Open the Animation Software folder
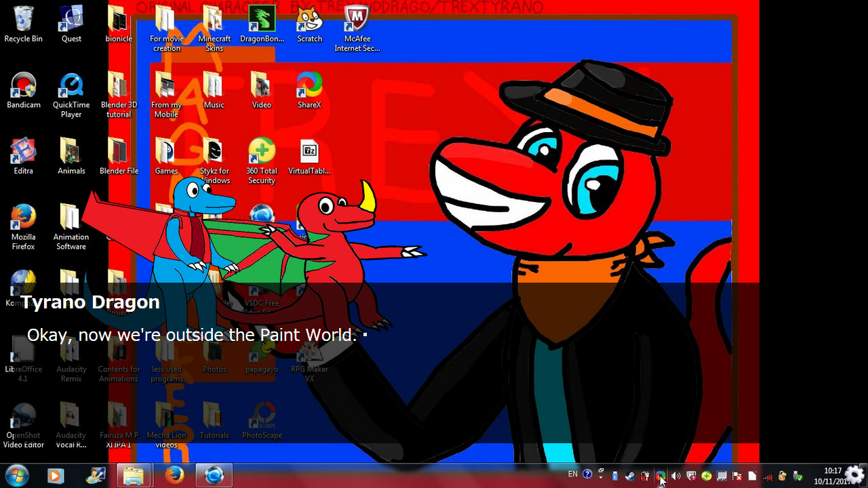 71,228
